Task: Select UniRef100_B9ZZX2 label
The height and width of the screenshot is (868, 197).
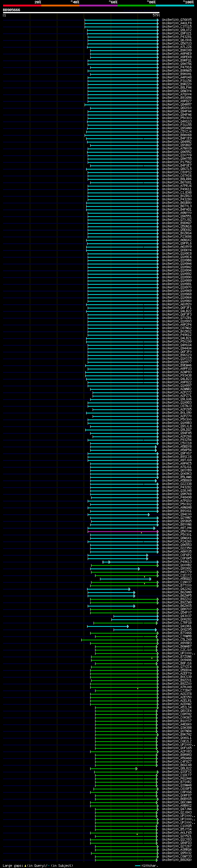Action: click(x=177, y=599)
